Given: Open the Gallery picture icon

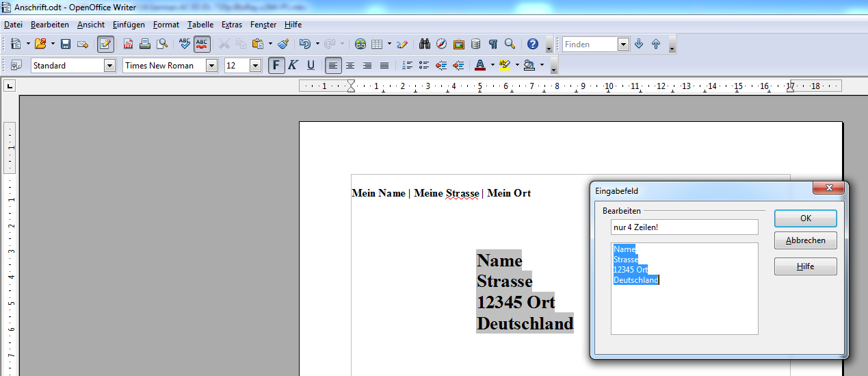Looking at the screenshot, I should tap(458, 45).
